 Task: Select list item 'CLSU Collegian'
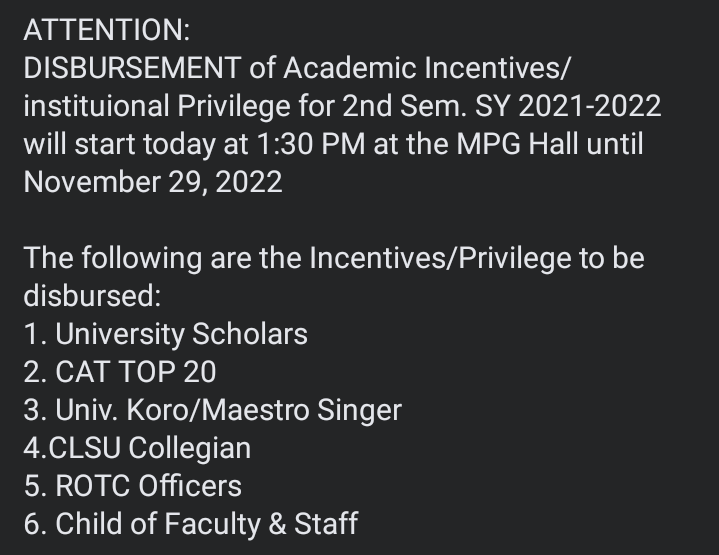click(x=149, y=448)
